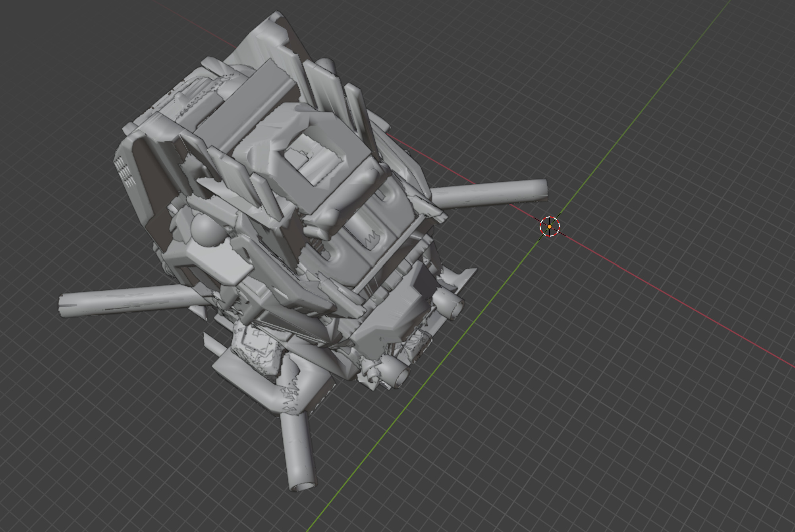Click the open-ended pipe pointing downward

coord(298,451)
